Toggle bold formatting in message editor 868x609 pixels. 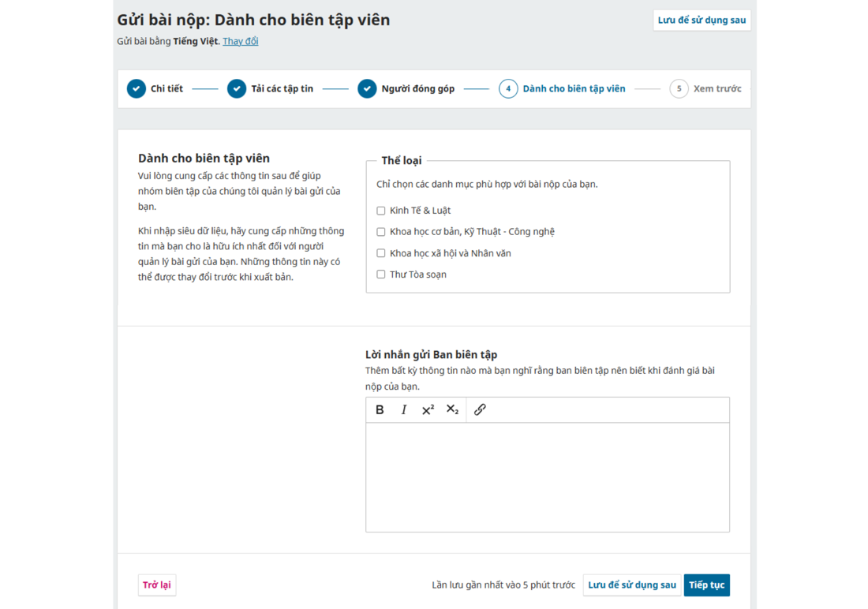[x=380, y=410]
